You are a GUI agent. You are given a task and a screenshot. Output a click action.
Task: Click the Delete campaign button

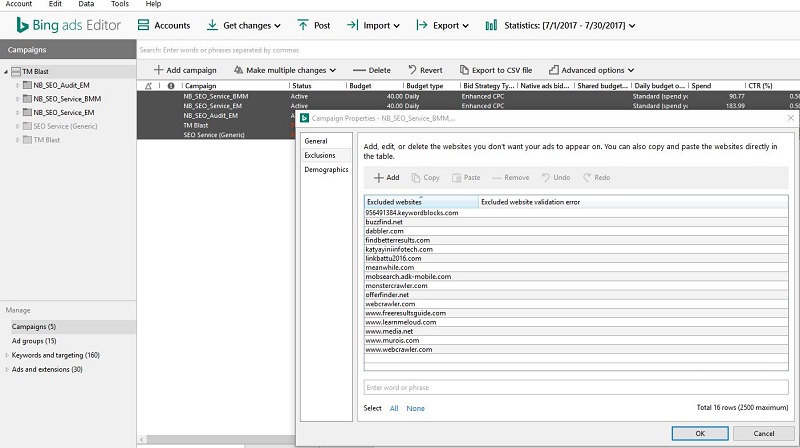(371, 70)
